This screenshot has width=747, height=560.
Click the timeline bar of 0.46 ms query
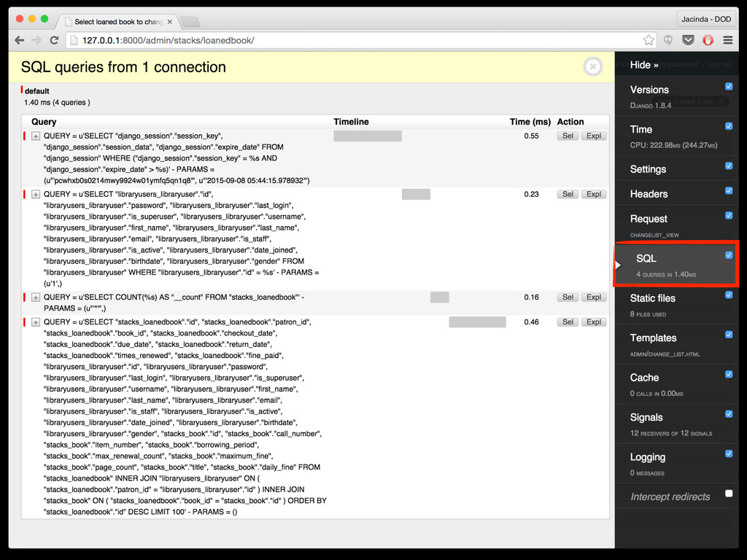tap(477, 322)
